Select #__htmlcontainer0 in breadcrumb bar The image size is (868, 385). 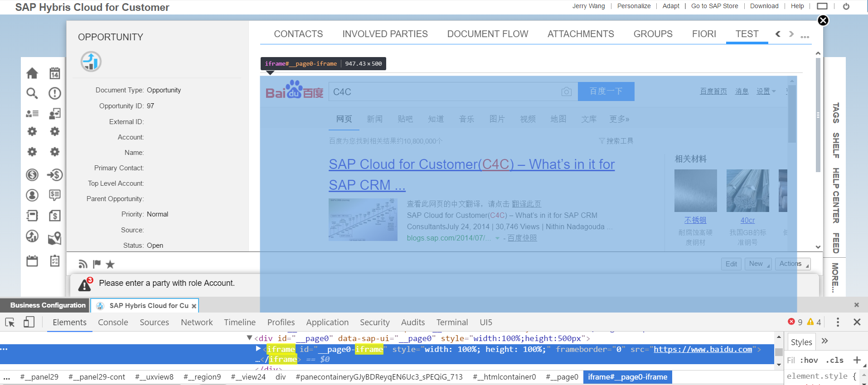(x=504, y=377)
